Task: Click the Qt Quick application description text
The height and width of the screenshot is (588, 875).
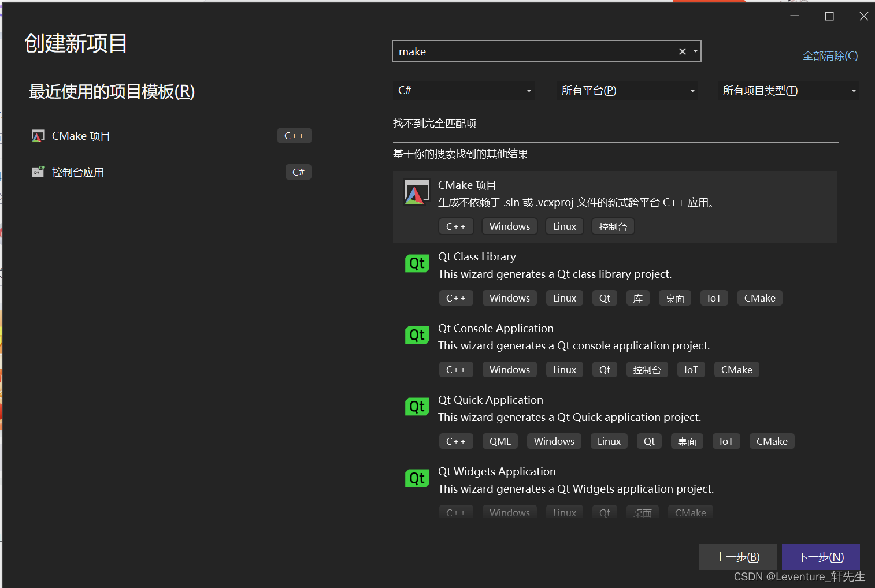Action: click(x=569, y=417)
